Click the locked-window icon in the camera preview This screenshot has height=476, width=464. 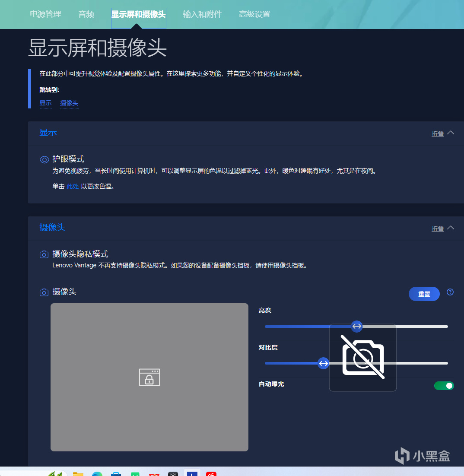pos(149,378)
